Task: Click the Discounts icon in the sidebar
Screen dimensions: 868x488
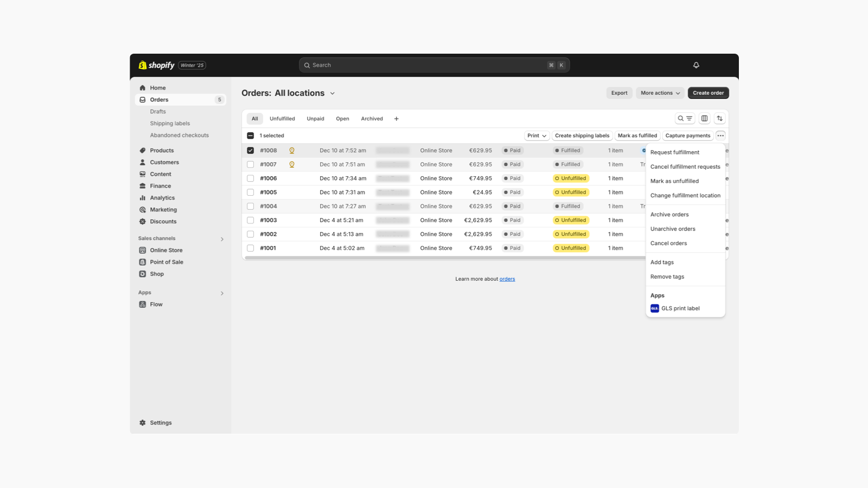Action: click(x=142, y=221)
